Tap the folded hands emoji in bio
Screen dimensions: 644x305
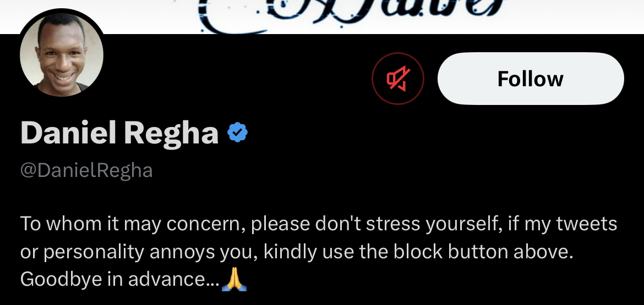coord(234,279)
